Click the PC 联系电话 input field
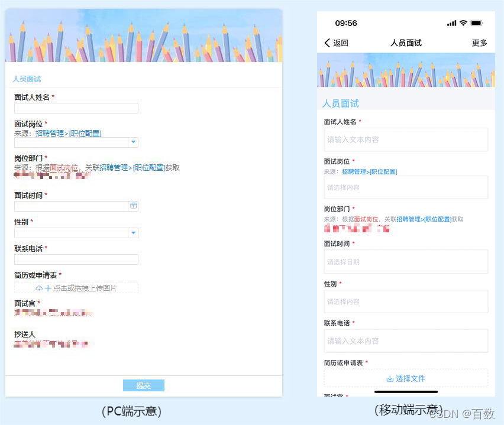Image resolution: width=504 pixels, height=425 pixels. tap(76, 259)
